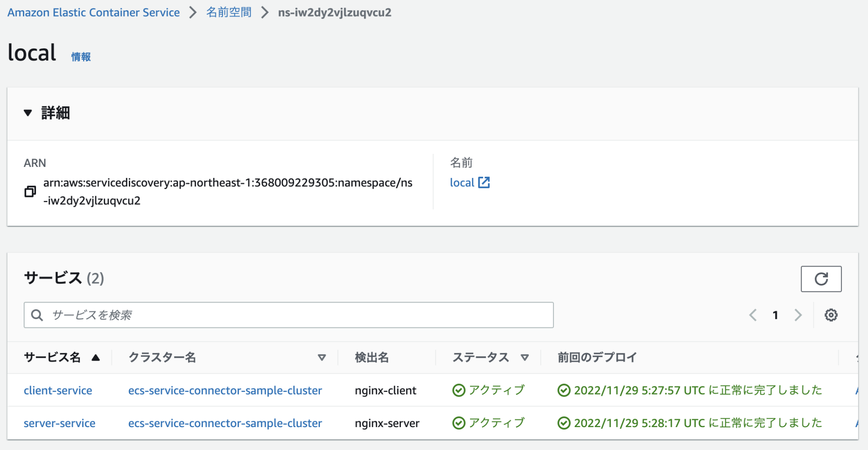Open 名前空間 from the breadcrumb

(x=228, y=12)
